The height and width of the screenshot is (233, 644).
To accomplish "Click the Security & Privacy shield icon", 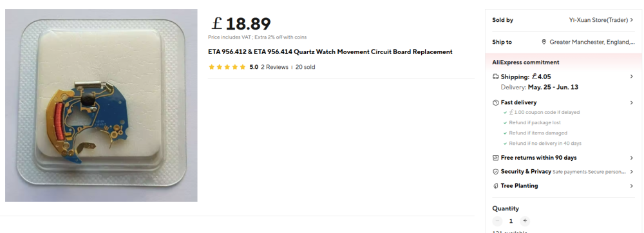I will pyautogui.click(x=496, y=172).
